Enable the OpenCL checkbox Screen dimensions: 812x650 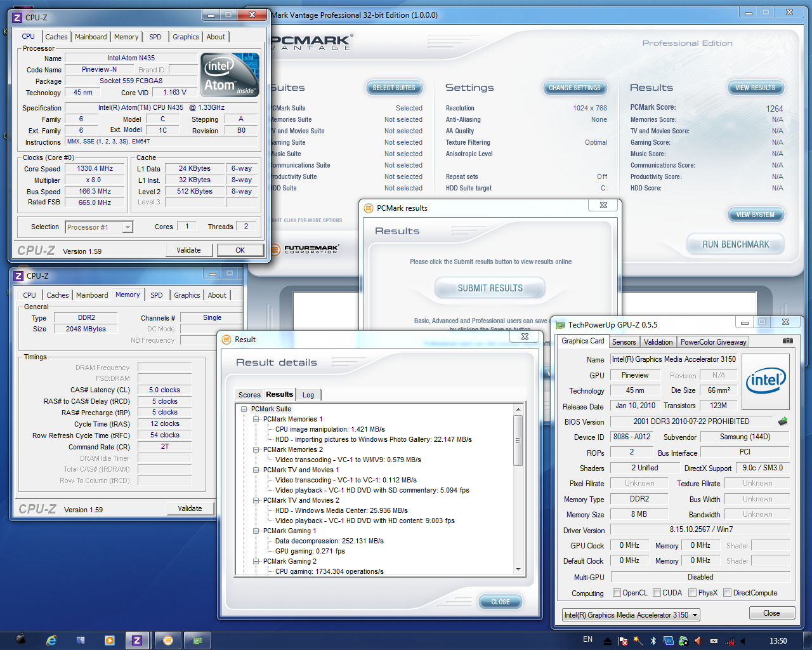(617, 593)
